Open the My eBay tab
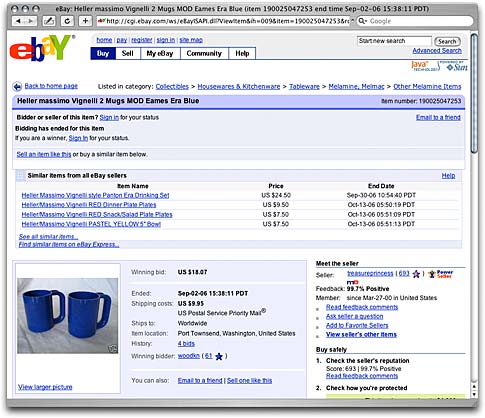The image size is (485, 418). (x=160, y=53)
